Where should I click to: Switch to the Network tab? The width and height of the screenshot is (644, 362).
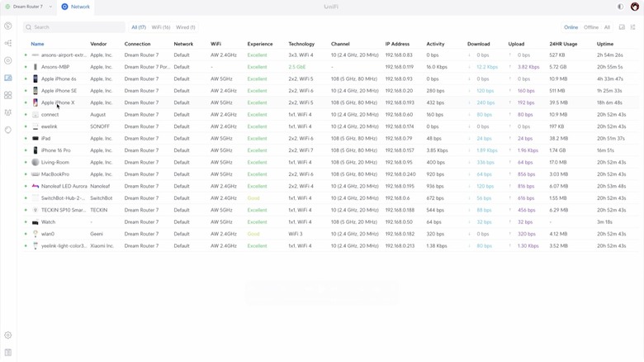(76, 7)
